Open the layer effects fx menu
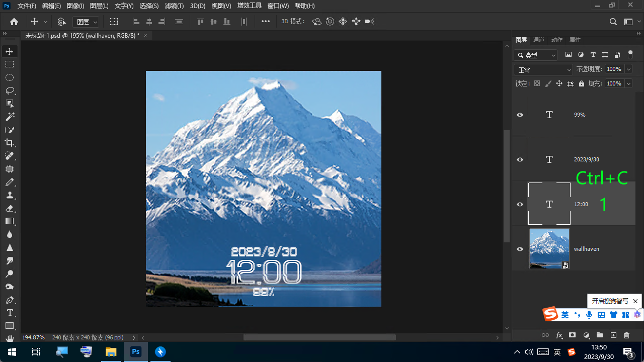 click(x=559, y=335)
